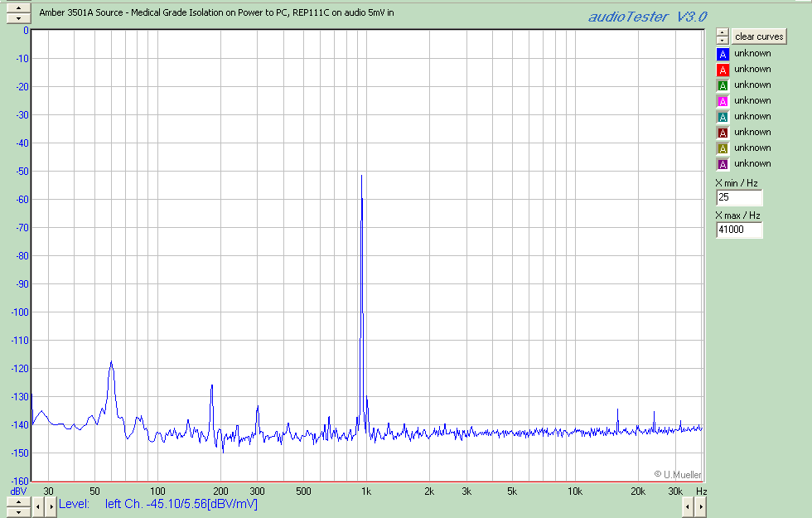Click the 1k frequency axis label
This screenshot has width=812, height=518.
tap(366, 491)
